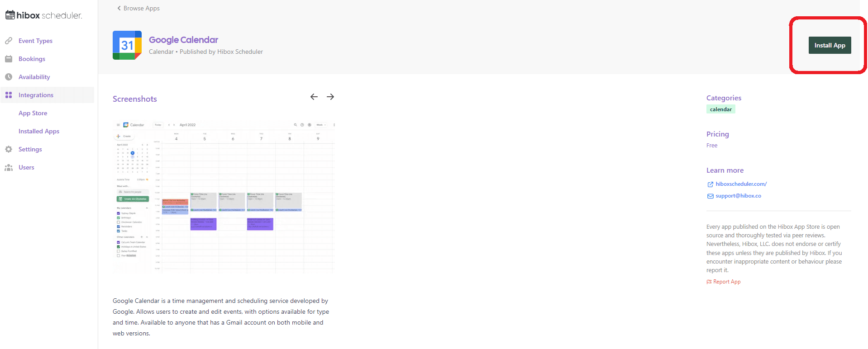Open the Event Types page
Screen dimensions: 868x349
pos(35,41)
